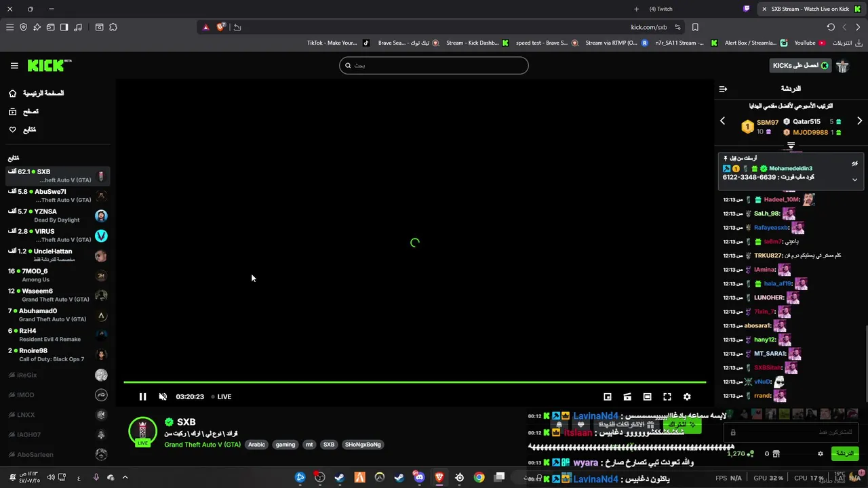The width and height of the screenshot is (868, 488).
Task: Click the SXB channel avatar with LIVE badge
Action: (x=142, y=432)
